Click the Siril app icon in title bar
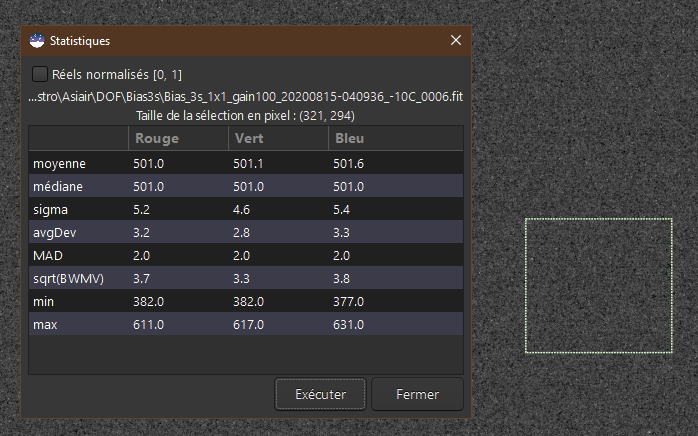698x436 pixels. pos(37,41)
